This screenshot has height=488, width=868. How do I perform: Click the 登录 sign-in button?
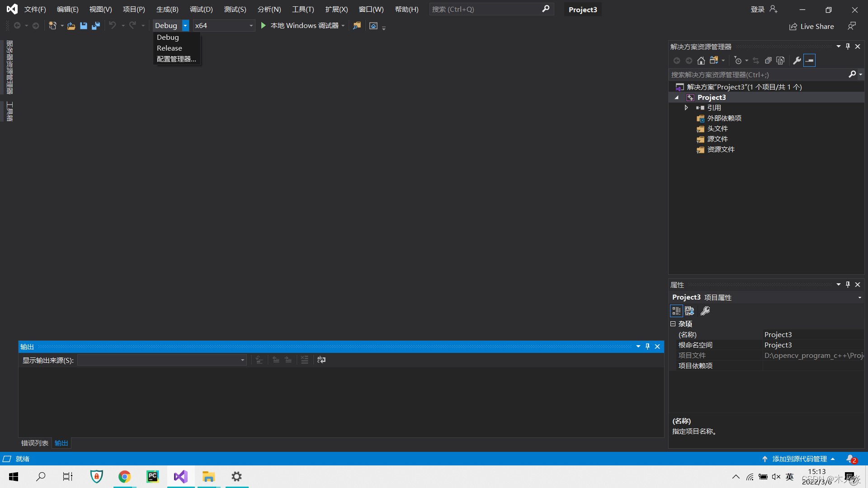(757, 9)
